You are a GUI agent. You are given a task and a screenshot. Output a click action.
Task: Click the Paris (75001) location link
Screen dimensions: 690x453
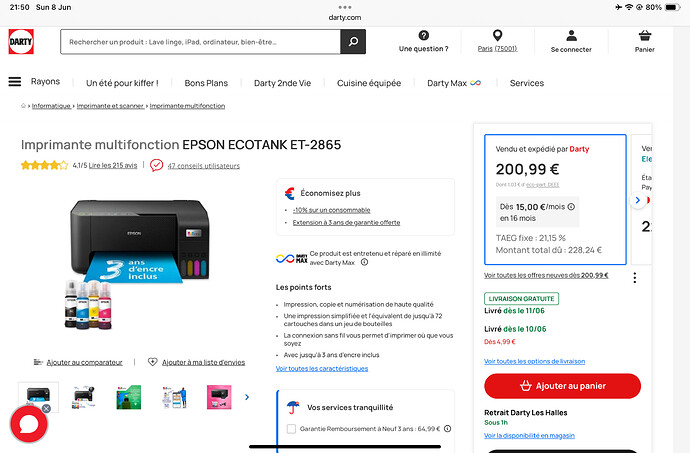[x=497, y=49]
